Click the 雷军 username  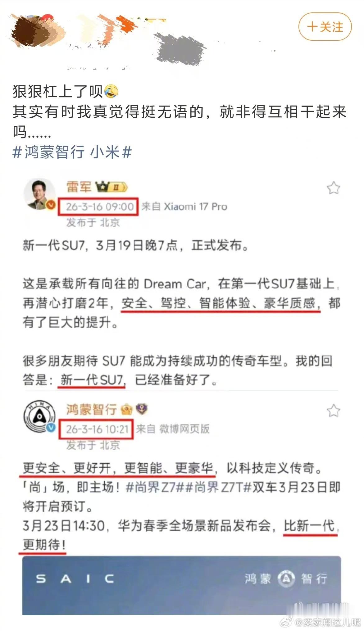[x=79, y=187]
